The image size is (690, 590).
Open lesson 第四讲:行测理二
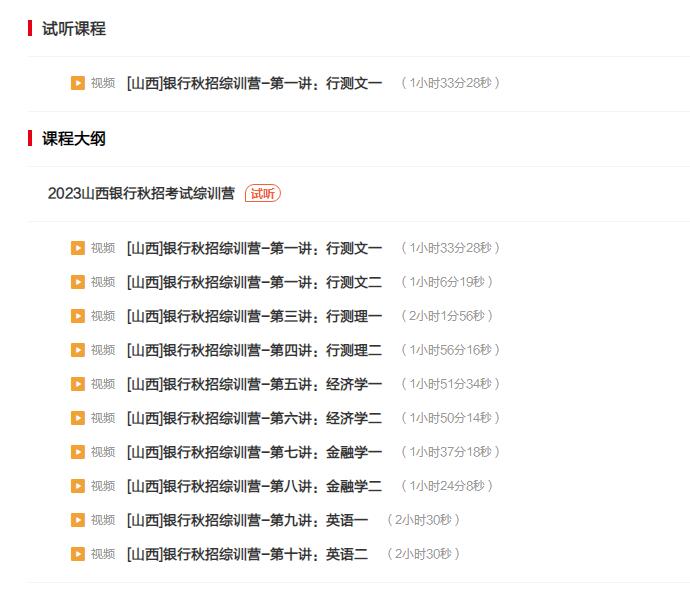pos(254,350)
